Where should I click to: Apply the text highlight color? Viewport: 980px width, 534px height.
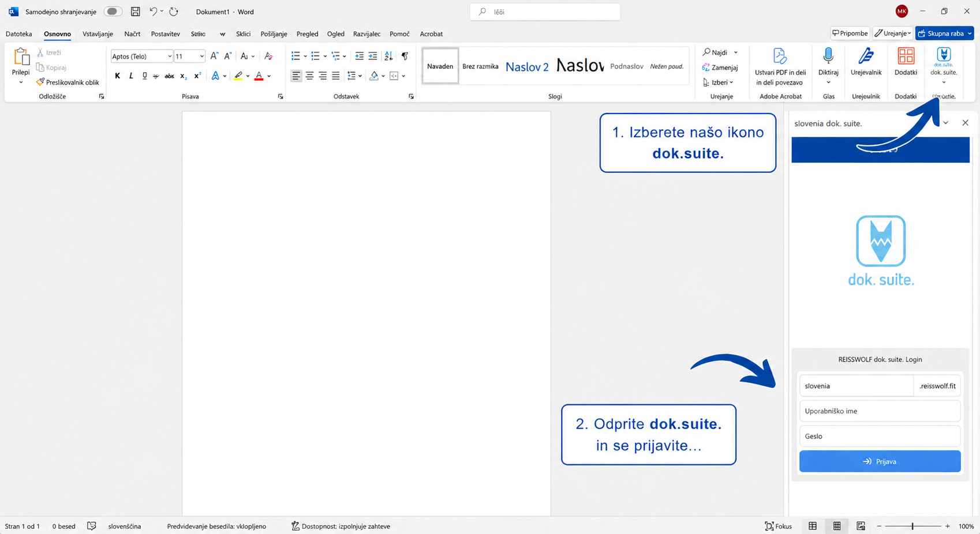click(238, 76)
